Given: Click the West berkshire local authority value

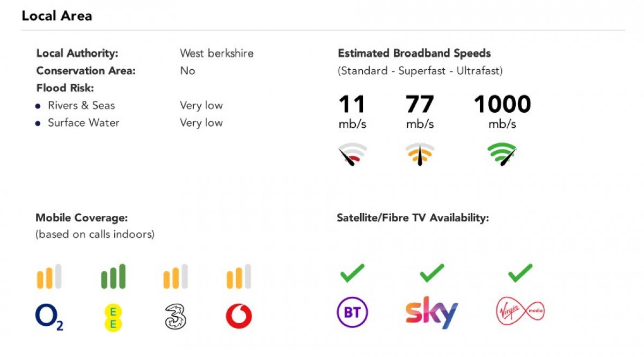Looking at the screenshot, I should point(216,53).
